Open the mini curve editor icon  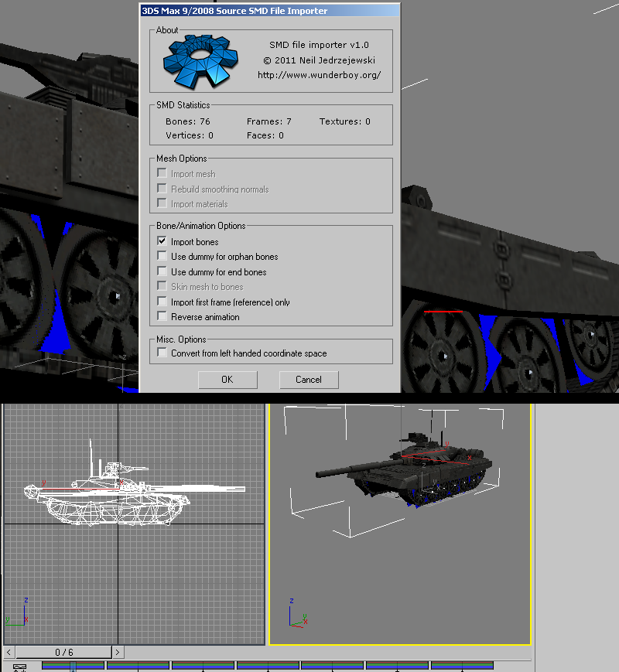click(x=19, y=667)
